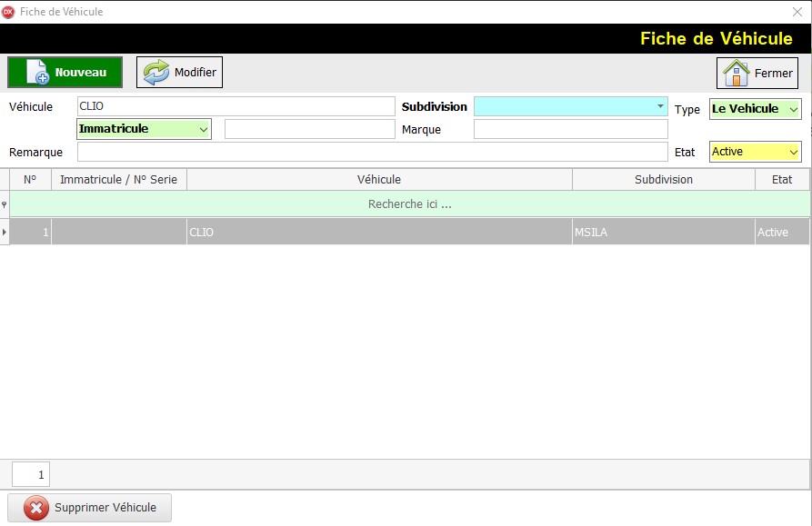Click the filter row funnel icon

click(5, 204)
